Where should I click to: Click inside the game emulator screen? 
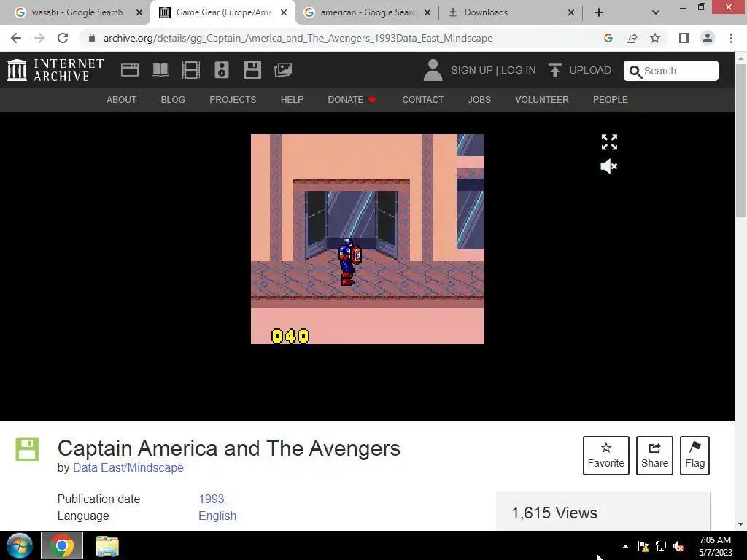[x=368, y=239]
